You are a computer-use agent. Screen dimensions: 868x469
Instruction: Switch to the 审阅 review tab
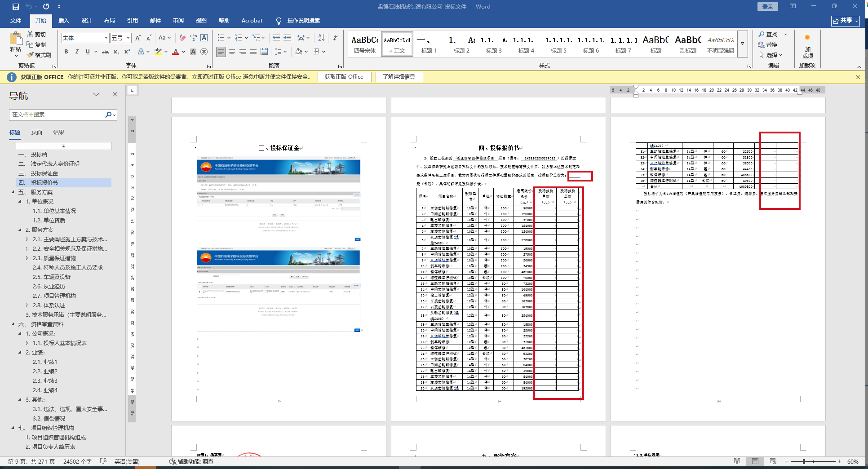pos(178,21)
